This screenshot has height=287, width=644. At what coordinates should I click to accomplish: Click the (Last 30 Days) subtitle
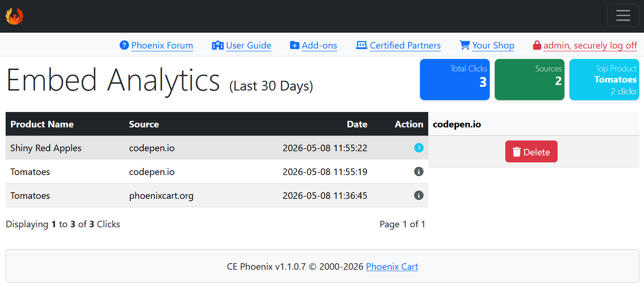tap(271, 86)
